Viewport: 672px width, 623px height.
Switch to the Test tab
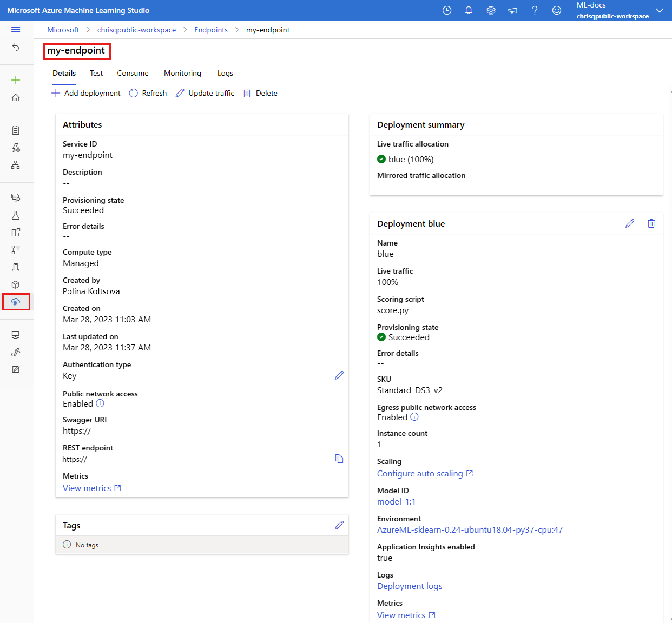tap(96, 73)
